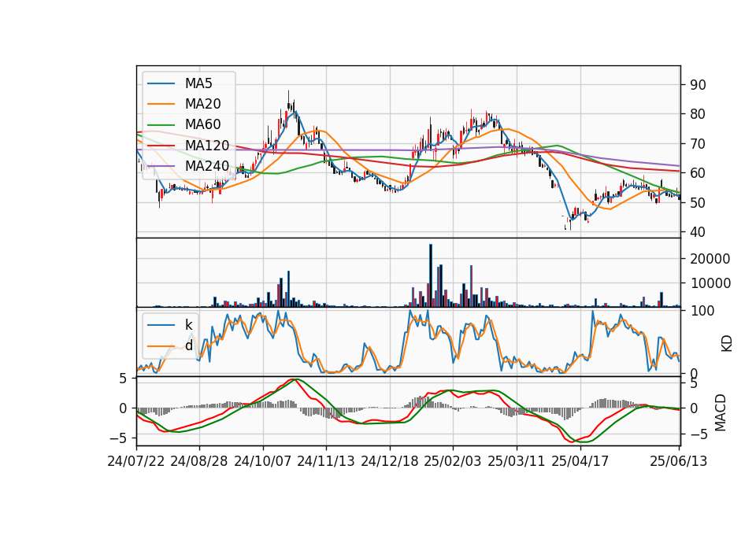Click the tallest volume bar
Image resolution: width=756 pixels, height=543 pixels.
[x=431, y=275]
